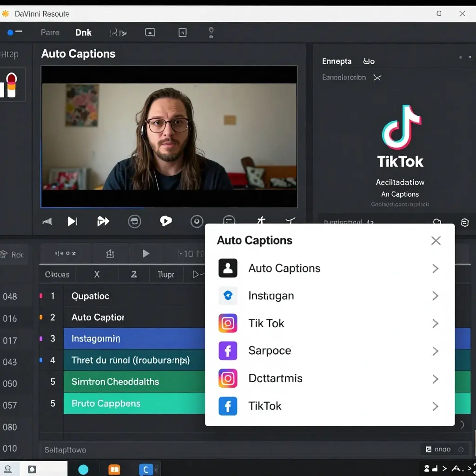Open the Dnk menu in the menu bar

tap(83, 32)
